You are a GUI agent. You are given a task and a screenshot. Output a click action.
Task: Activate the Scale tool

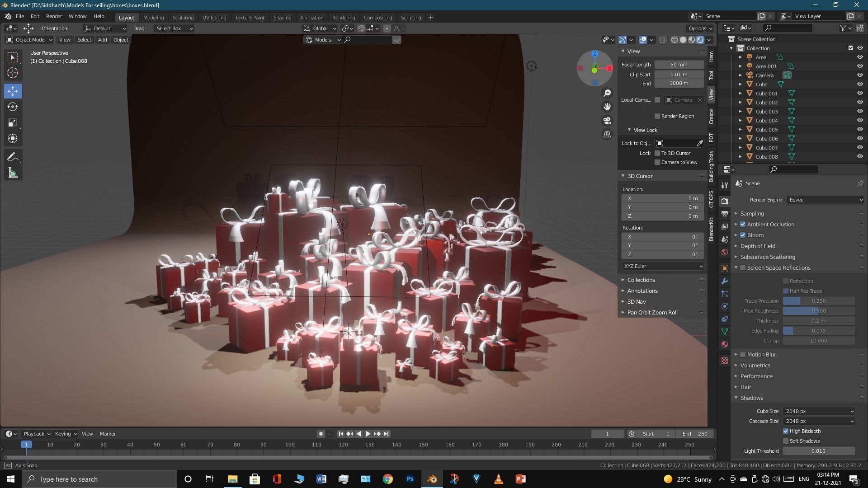click(13, 122)
